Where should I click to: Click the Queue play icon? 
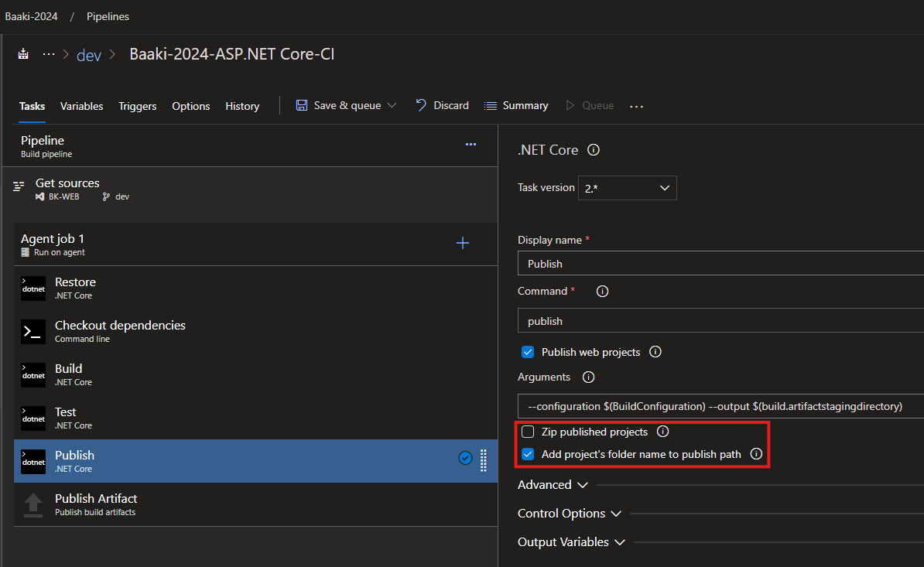coord(570,105)
